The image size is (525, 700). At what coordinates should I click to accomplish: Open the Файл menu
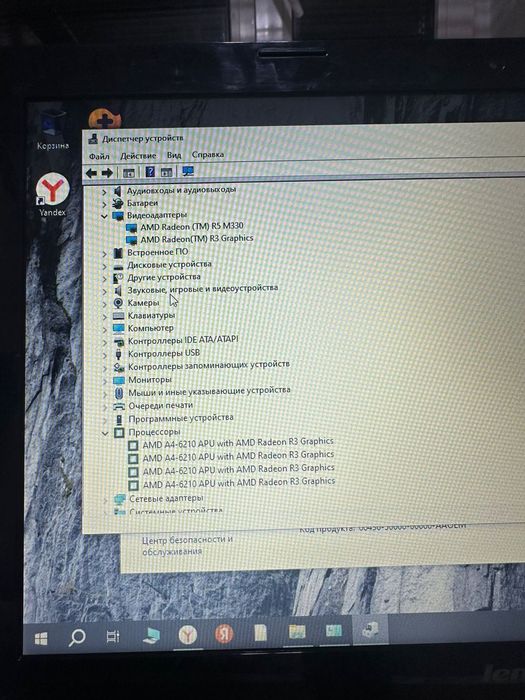tap(99, 156)
